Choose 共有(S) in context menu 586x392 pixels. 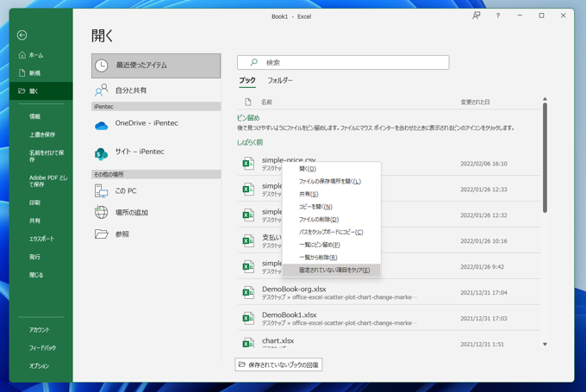pos(332,194)
